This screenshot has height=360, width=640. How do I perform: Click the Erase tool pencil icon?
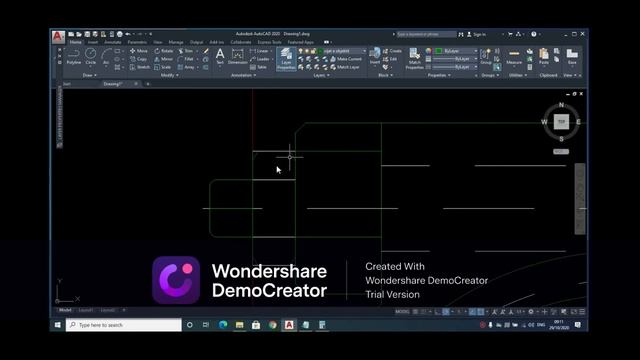coord(206,51)
